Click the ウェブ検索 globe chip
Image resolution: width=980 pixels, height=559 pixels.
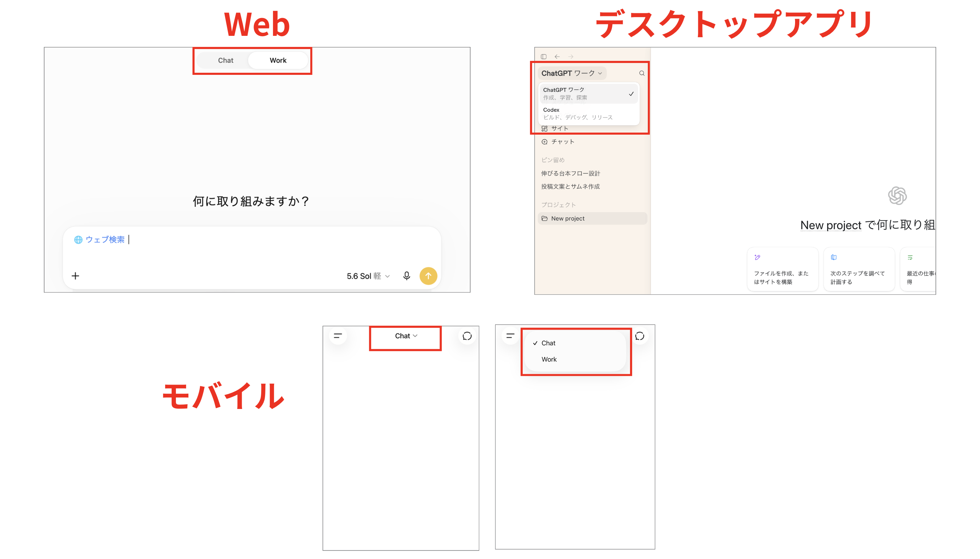coord(100,239)
